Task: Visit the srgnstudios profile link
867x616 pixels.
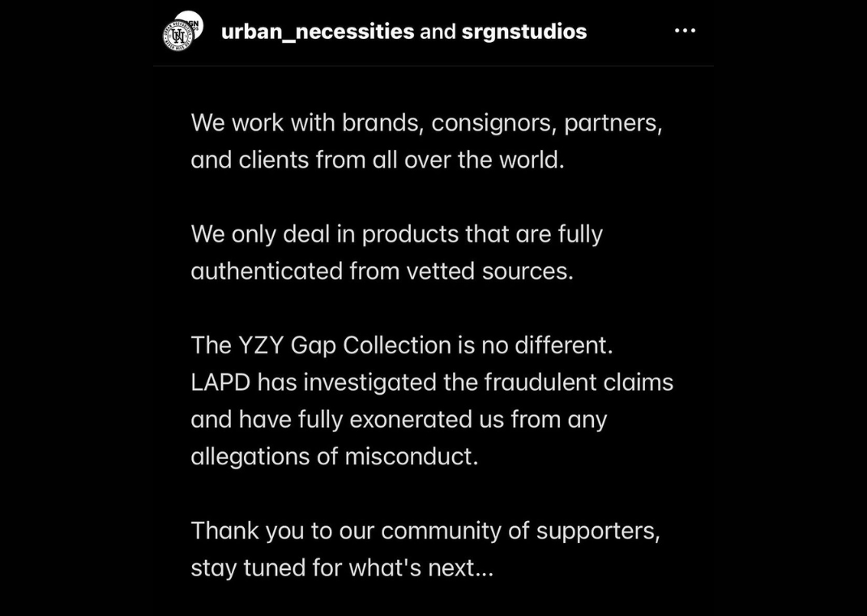Action: pyautogui.click(x=523, y=32)
